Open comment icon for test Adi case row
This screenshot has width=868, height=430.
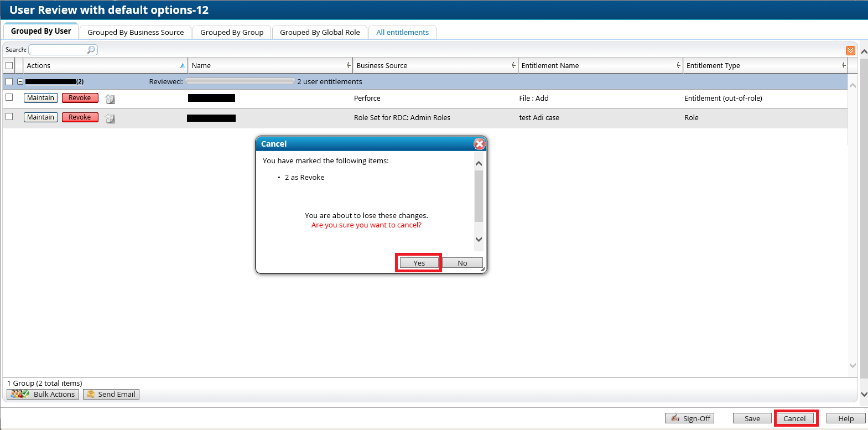[110, 118]
